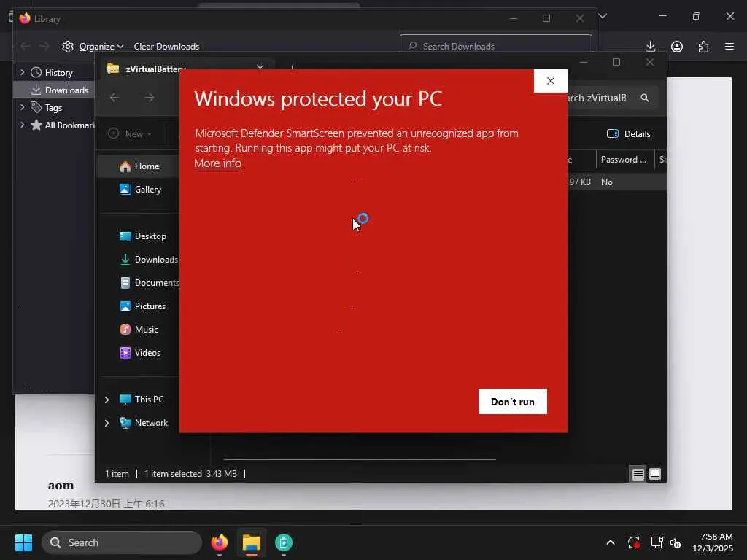The width and height of the screenshot is (747, 560).
Task: Show hidden system tray icons
Action: click(x=611, y=542)
